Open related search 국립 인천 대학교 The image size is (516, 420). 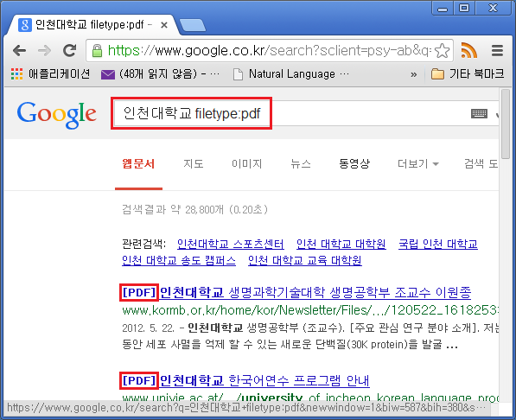[438, 244]
